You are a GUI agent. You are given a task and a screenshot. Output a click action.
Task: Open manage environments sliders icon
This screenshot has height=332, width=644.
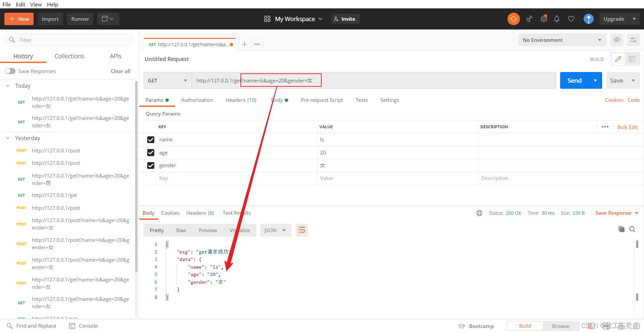click(x=633, y=40)
